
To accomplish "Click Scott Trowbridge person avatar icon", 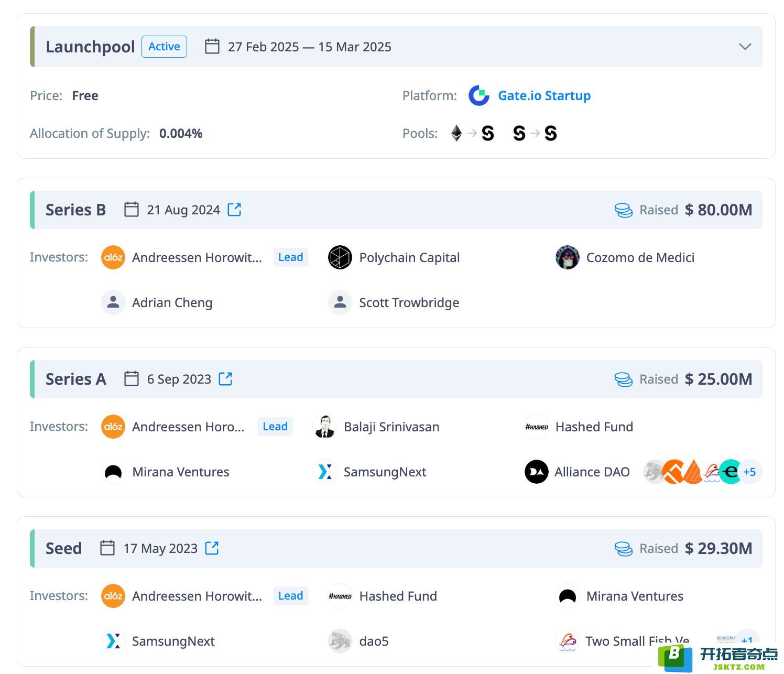I will click(340, 302).
